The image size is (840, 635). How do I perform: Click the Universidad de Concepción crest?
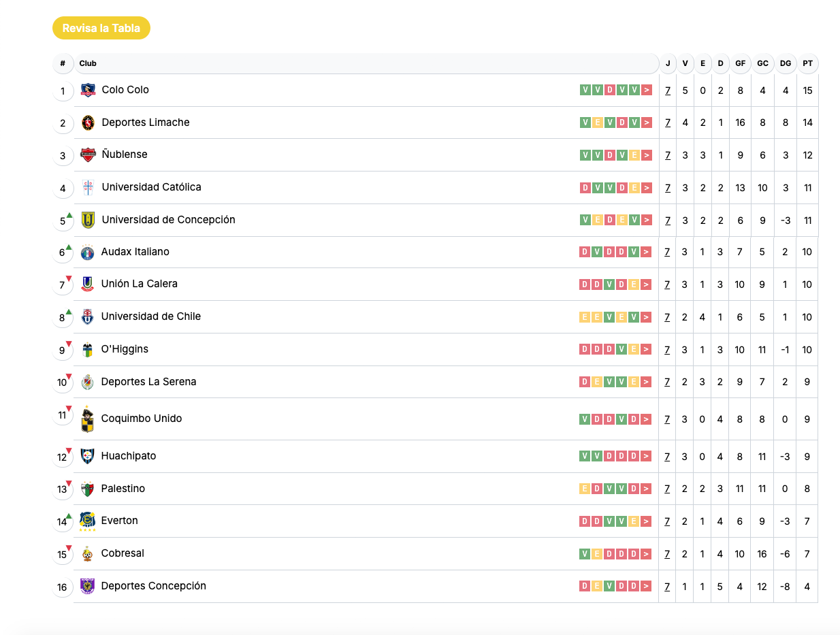(88, 220)
